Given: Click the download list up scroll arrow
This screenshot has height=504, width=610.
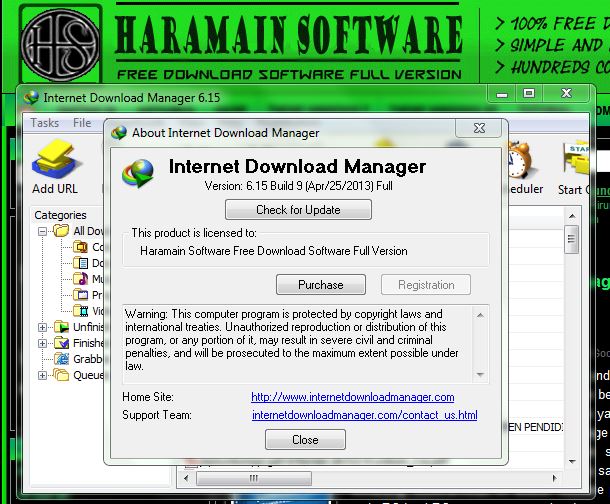Looking at the screenshot, I should click(572, 216).
